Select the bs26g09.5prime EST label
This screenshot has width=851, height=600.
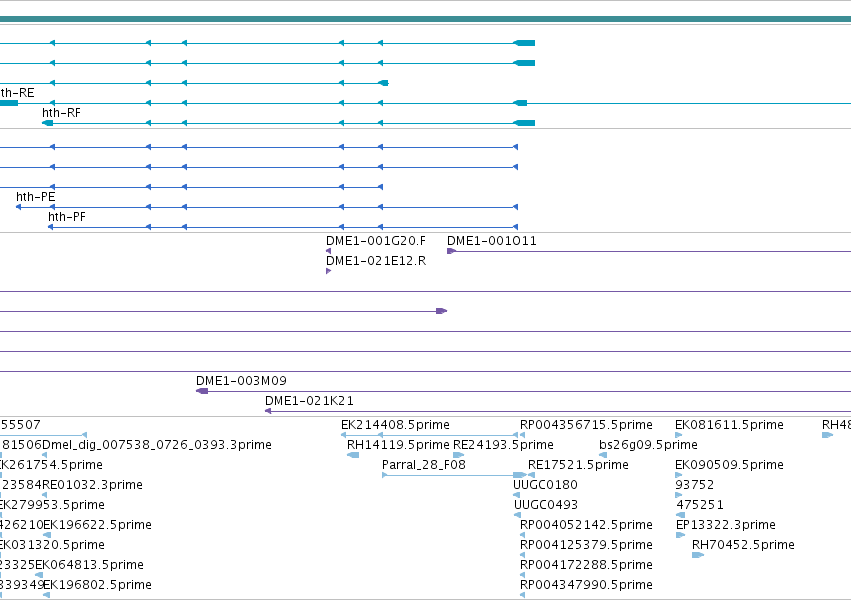(648, 445)
